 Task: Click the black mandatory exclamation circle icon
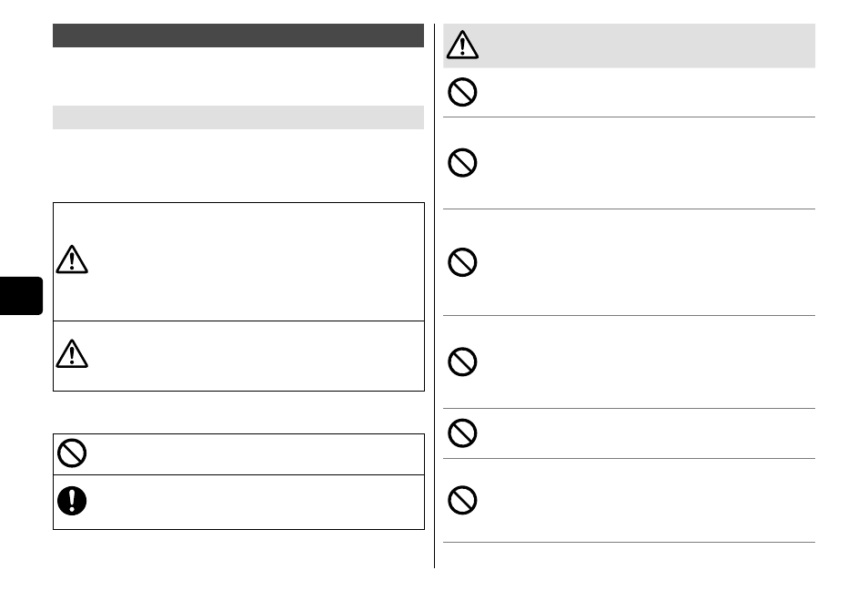click(x=72, y=501)
